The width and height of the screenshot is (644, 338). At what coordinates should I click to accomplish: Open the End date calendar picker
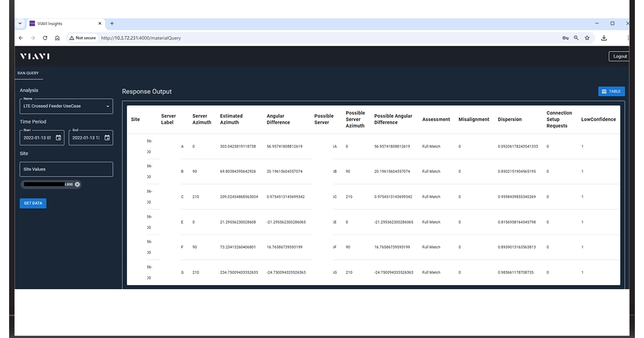(107, 137)
